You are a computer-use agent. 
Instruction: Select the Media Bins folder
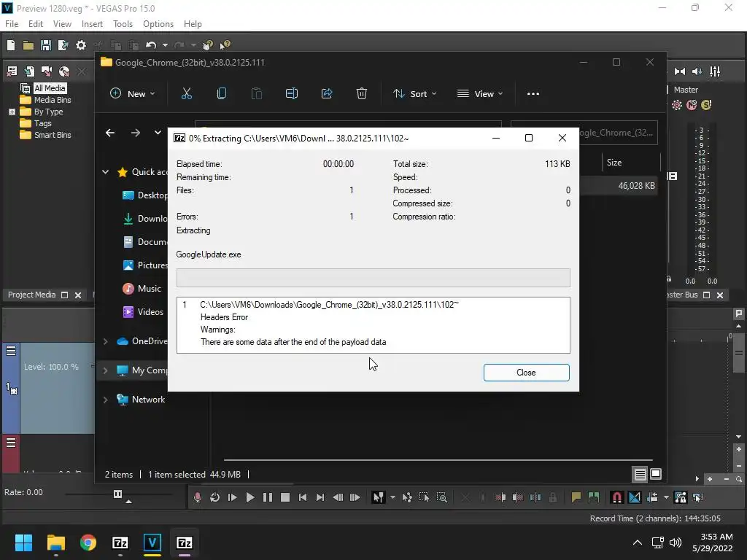pyautogui.click(x=53, y=100)
